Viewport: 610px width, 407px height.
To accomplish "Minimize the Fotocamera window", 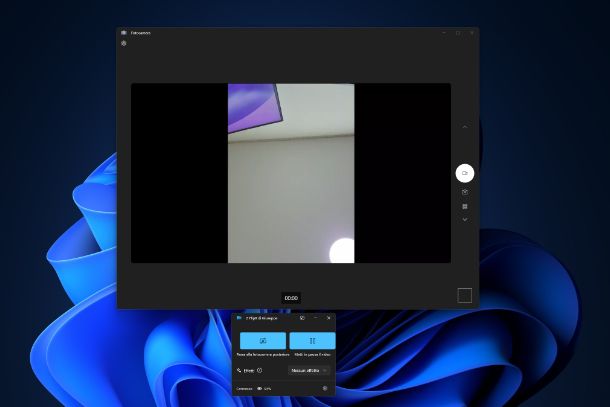I will (444, 33).
